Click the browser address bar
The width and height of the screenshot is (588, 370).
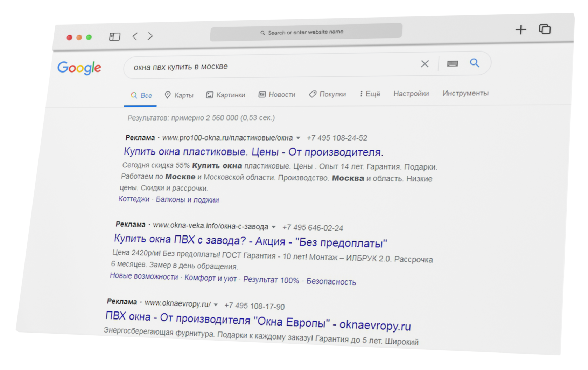tap(306, 32)
